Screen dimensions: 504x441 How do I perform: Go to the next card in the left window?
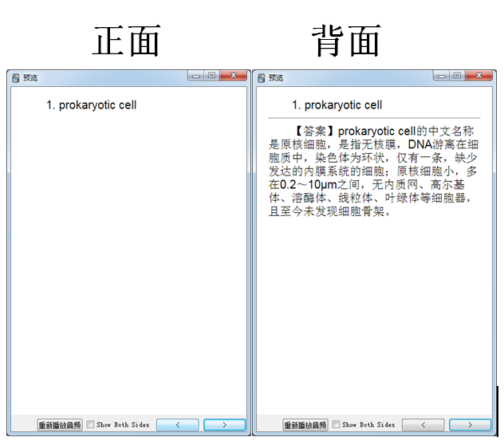[224, 425]
